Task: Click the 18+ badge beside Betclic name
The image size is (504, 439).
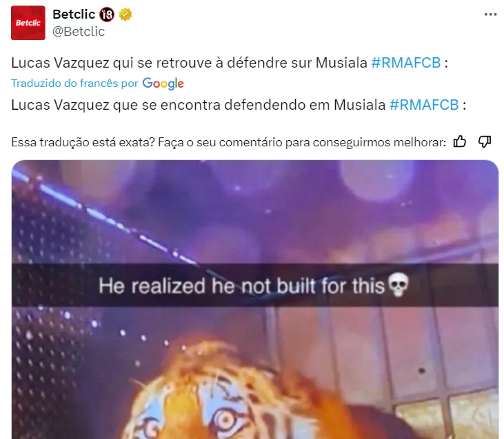Action: (x=107, y=14)
